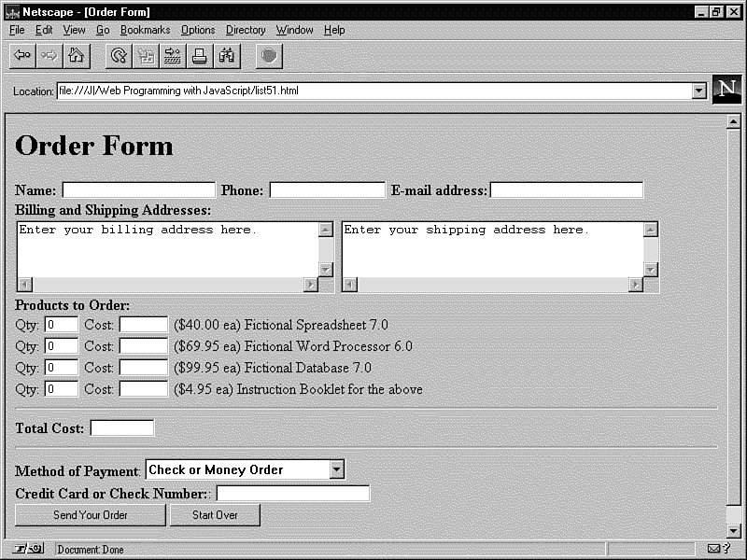Click the Back arrow toolbar button
The image size is (747, 560).
(22, 56)
